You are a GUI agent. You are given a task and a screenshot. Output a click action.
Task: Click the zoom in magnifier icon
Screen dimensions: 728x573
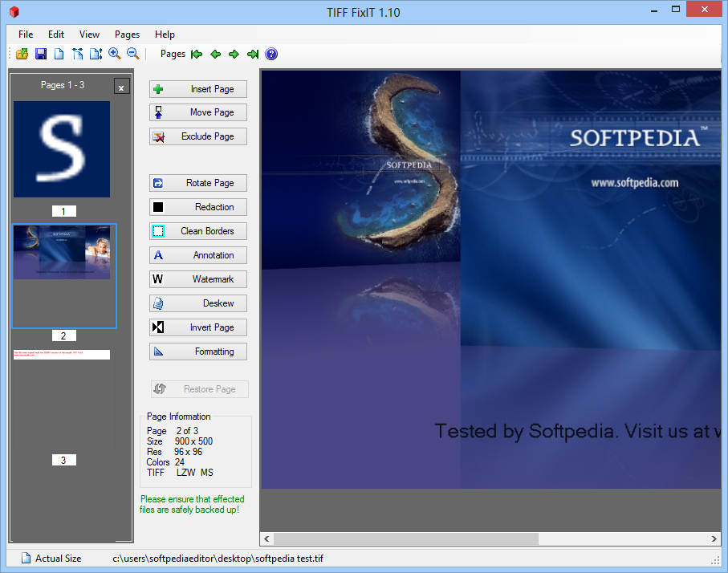(x=114, y=54)
